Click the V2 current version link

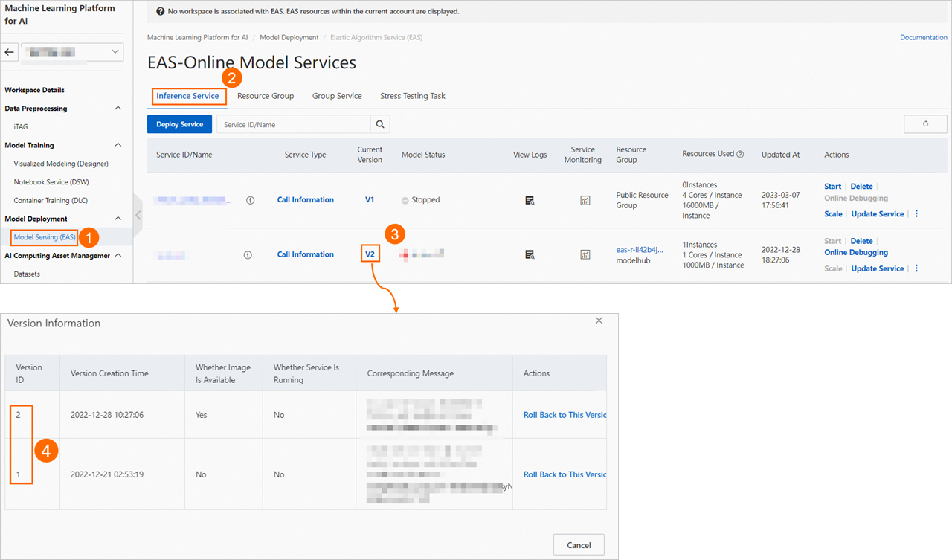click(x=370, y=254)
